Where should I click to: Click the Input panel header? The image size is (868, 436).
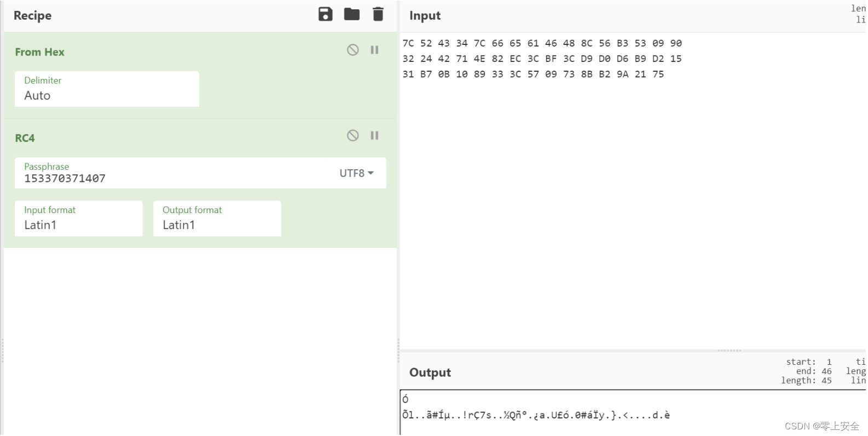click(425, 15)
